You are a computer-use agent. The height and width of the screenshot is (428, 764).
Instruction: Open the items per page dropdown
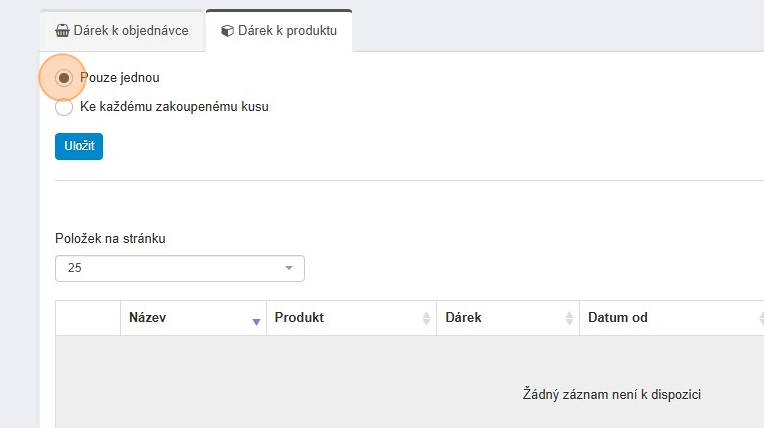pos(179,268)
